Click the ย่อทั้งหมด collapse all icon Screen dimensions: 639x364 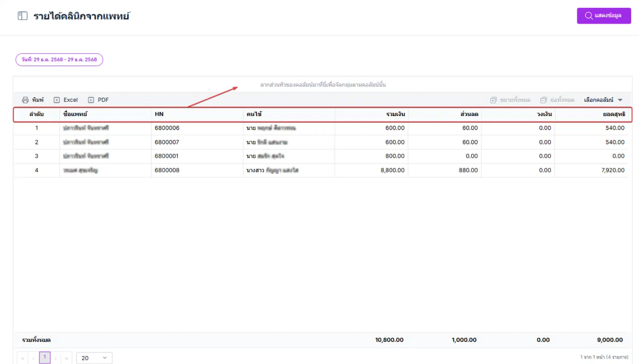pyautogui.click(x=543, y=100)
